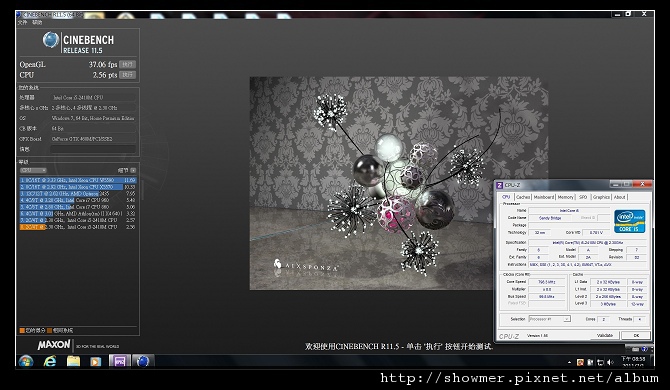Image resolution: width=670 pixels, height=390 pixels.
Task: Open the File menu in Cinebench
Action: pos(23,22)
